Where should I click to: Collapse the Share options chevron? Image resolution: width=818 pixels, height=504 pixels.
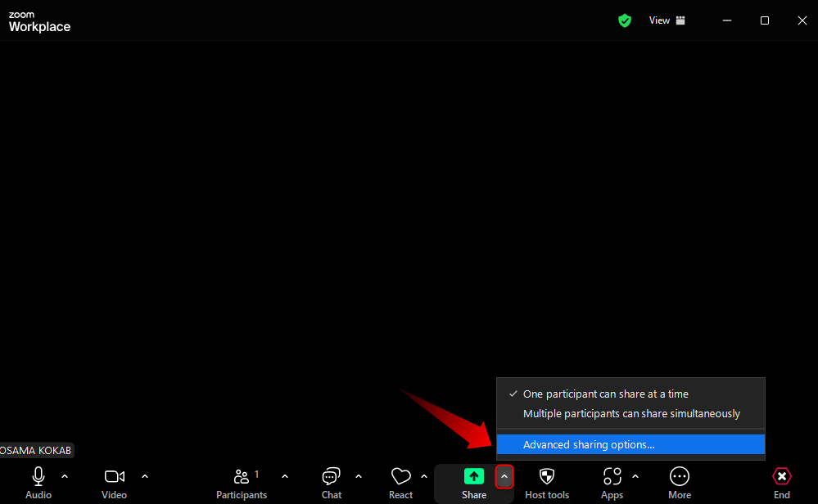coord(504,475)
